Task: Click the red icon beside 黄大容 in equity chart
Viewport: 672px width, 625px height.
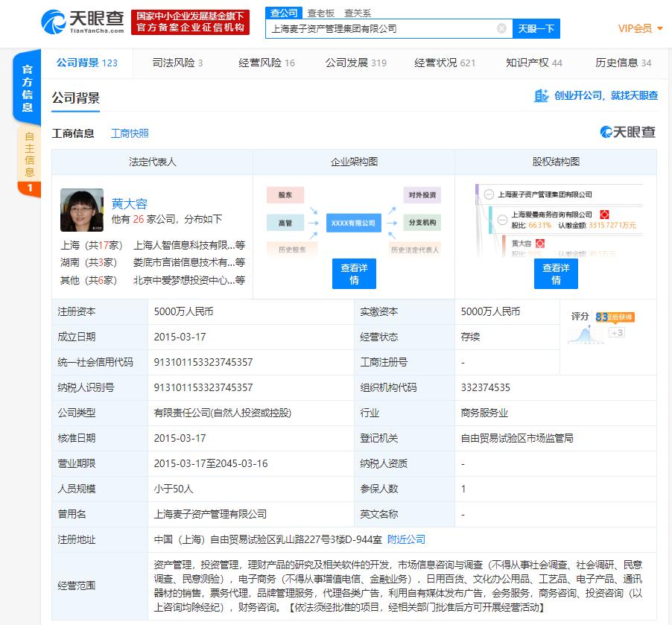Action: pos(540,244)
